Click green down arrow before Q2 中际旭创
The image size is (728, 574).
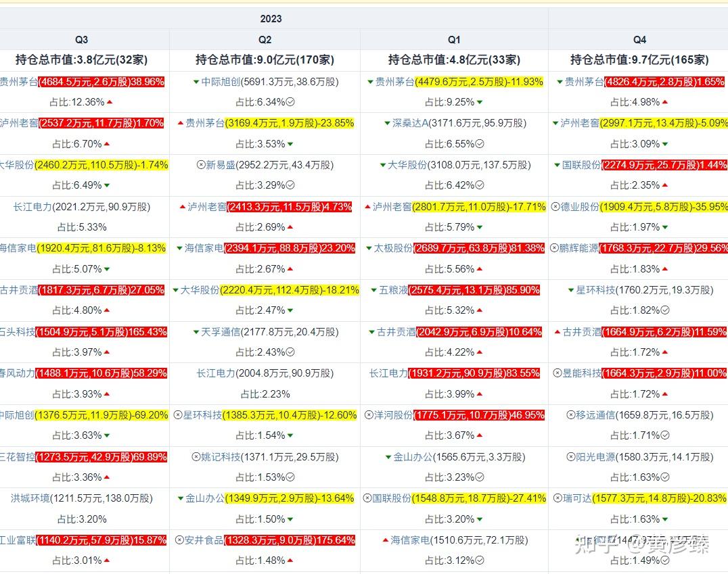point(196,82)
